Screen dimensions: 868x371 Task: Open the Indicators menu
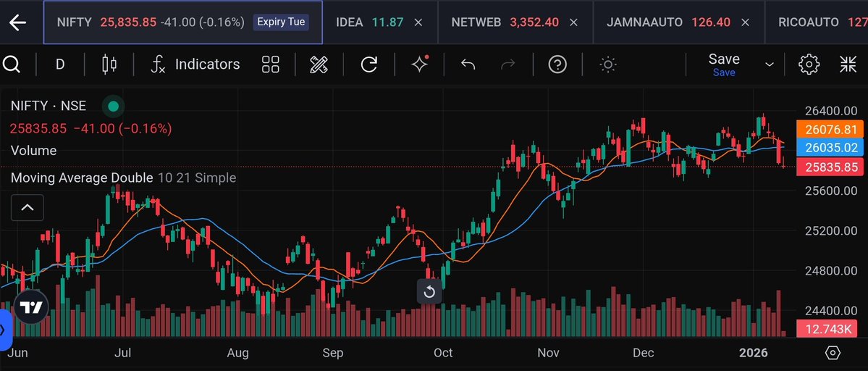point(195,64)
